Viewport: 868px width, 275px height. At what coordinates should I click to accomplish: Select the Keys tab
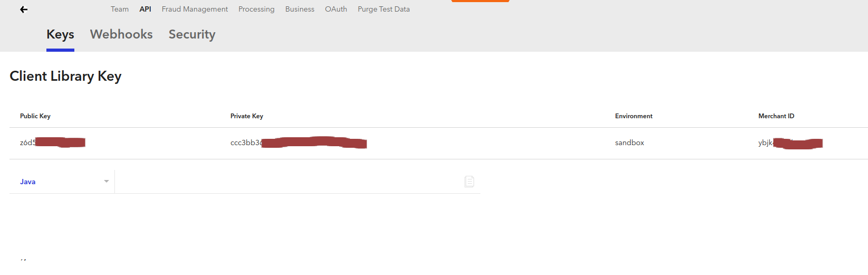point(60,34)
